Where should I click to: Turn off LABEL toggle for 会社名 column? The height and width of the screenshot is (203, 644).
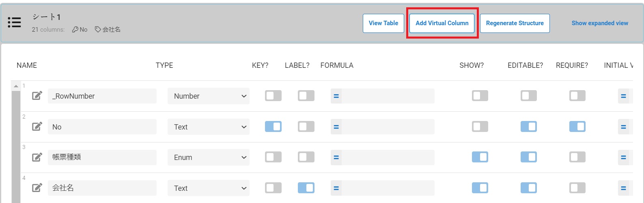point(306,188)
